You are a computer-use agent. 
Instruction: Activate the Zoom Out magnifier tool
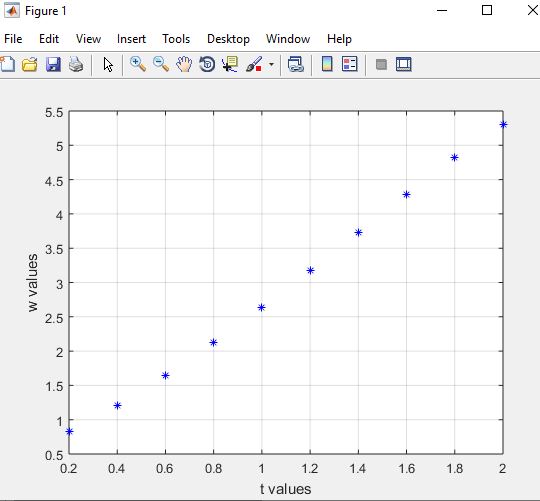point(161,64)
